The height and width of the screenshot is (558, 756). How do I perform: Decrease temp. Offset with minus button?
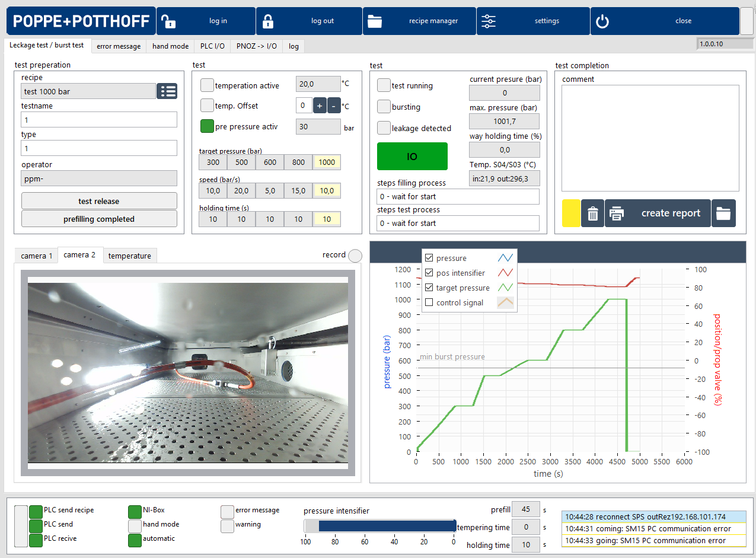tap(334, 106)
